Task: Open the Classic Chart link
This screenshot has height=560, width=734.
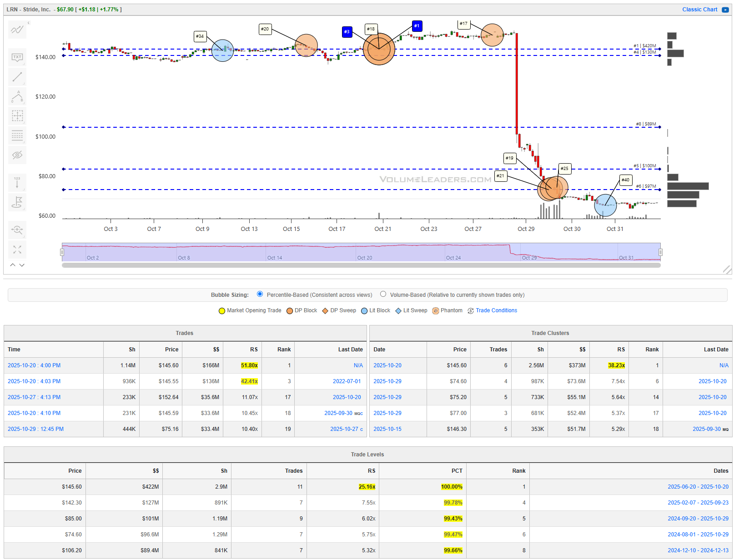Action: tap(699, 10)
